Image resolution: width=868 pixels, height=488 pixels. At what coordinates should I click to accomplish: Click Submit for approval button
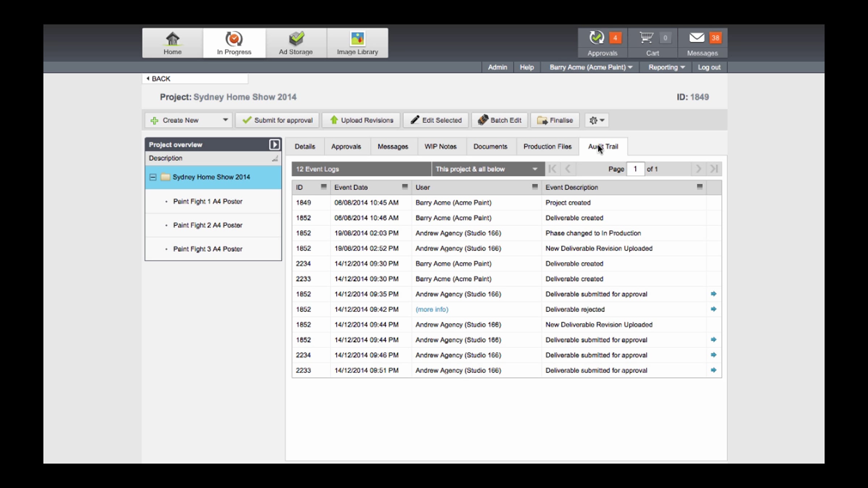277,120
